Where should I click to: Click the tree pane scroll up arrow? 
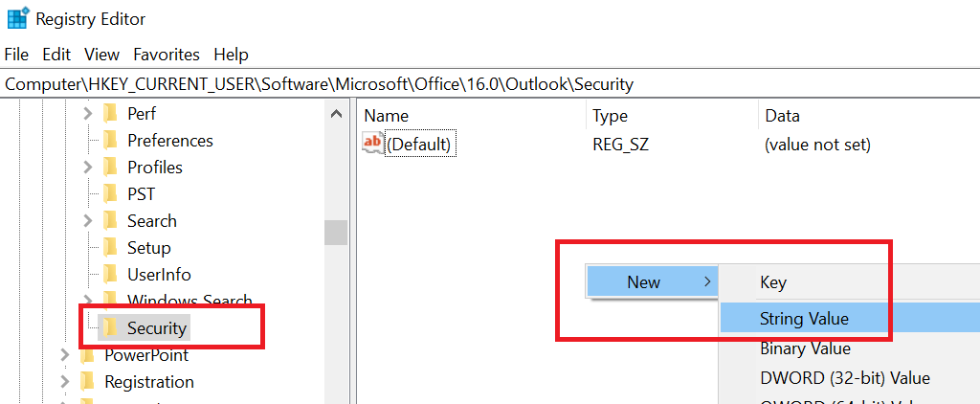(336, 115)
